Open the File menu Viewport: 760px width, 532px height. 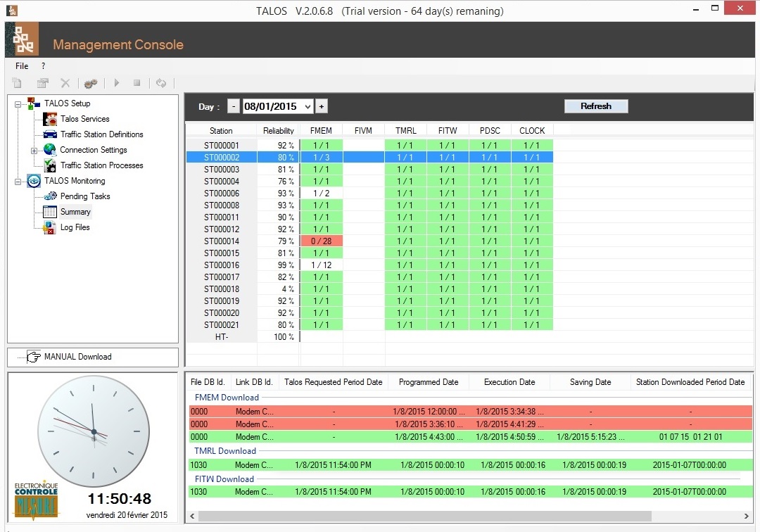click(22, 66)
